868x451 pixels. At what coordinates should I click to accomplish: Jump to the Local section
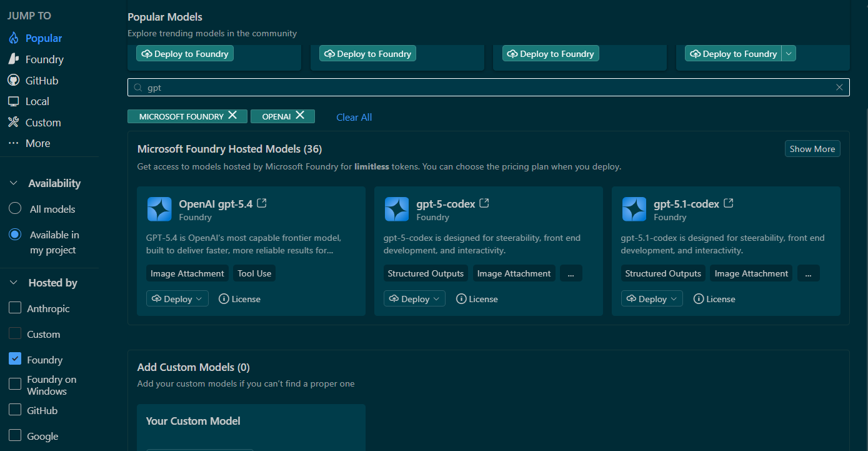(37, 101)
